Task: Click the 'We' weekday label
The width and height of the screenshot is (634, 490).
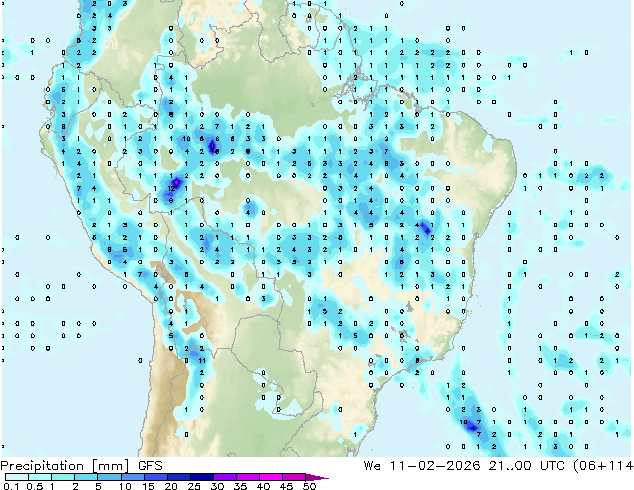Action: click(372, 466)
